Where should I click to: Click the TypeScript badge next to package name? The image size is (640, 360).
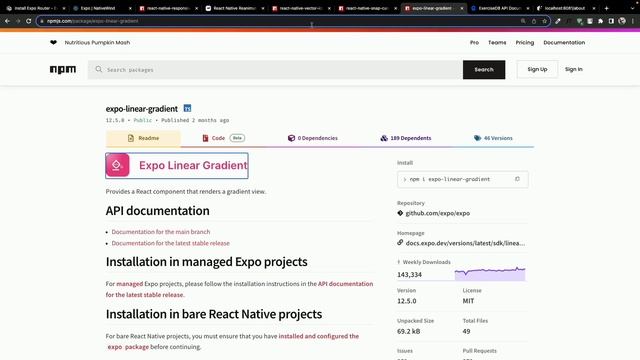point(187,108)
